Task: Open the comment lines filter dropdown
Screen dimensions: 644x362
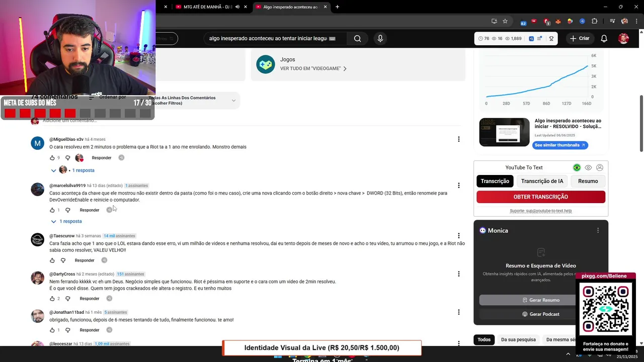Action: coord(194,101)
